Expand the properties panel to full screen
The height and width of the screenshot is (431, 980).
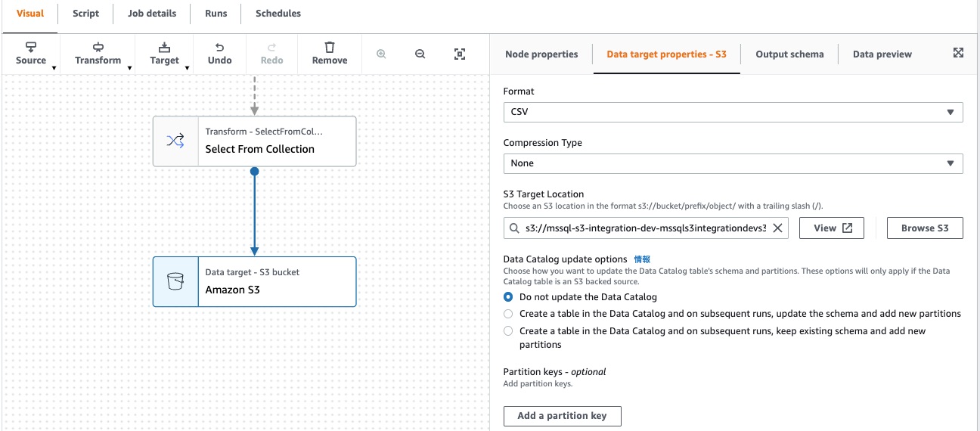pos(958,53)
